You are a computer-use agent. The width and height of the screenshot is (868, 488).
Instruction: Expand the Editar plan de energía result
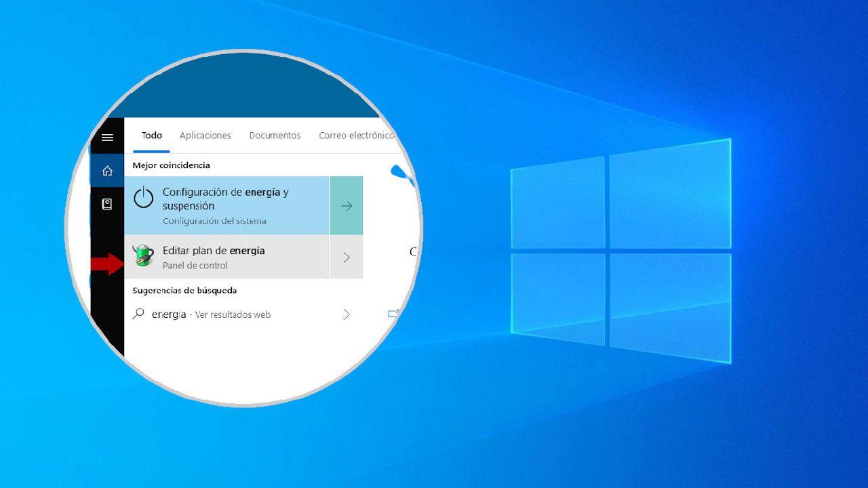(347, 257)
